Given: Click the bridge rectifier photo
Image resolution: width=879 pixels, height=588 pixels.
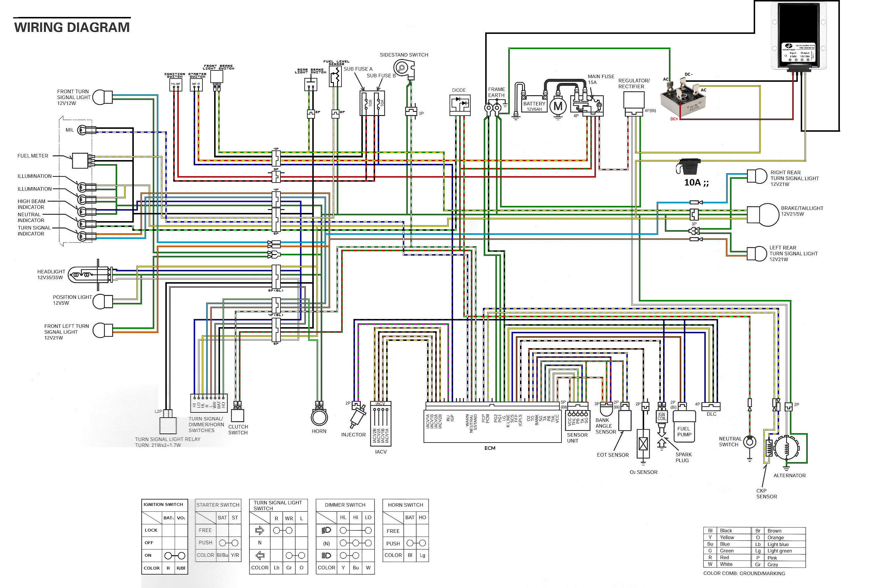Looking at the screenshot, I should tap(682, 98).
